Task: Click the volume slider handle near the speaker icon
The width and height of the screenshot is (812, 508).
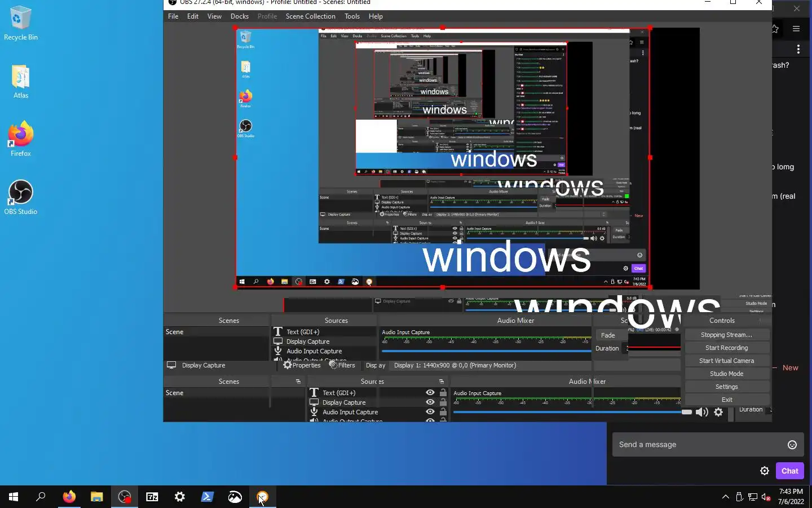Action: point(686,412)
